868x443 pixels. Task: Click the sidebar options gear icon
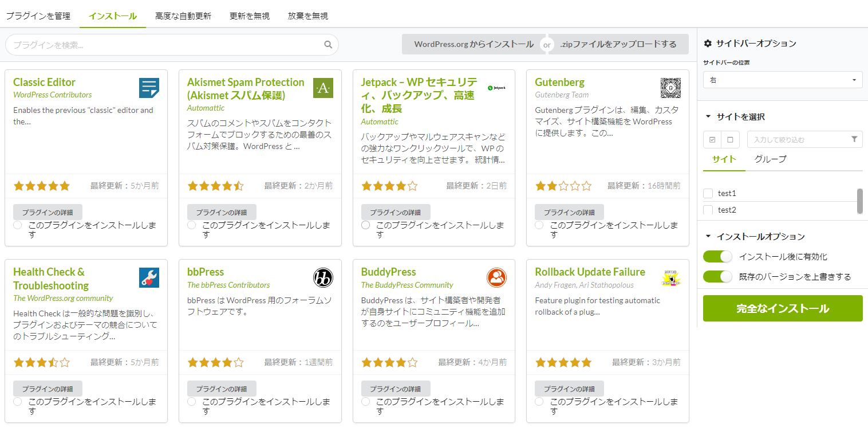point(708,43)
